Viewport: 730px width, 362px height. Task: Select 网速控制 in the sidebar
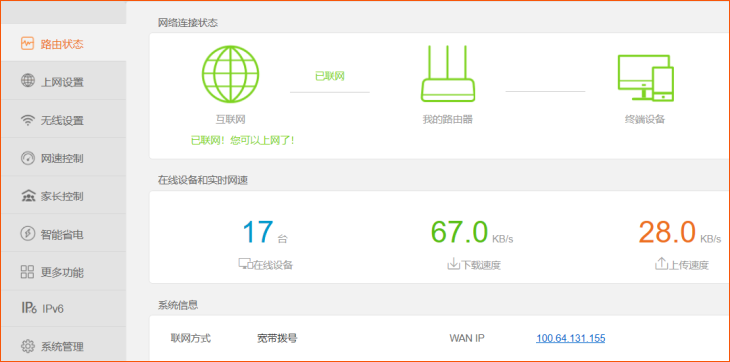(63, 158)
